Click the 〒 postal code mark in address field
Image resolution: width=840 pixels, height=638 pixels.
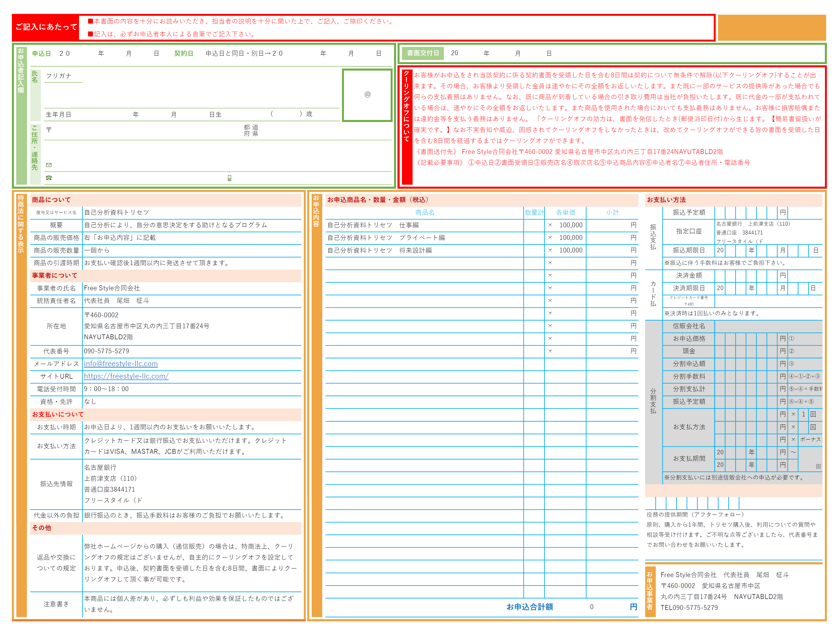(x=49, y=130)
